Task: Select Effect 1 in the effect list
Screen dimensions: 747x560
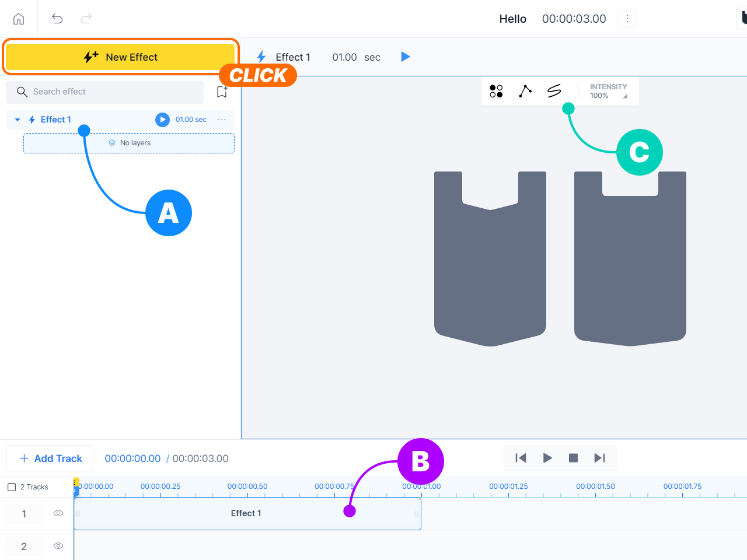Action: click(x=56, y=120)
